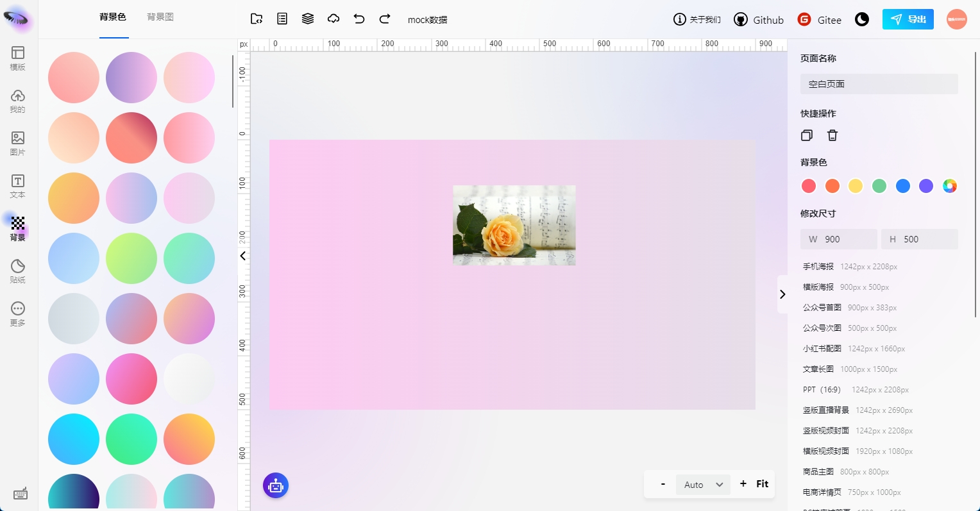Switch to the 背景色 tab

[113, 17]
